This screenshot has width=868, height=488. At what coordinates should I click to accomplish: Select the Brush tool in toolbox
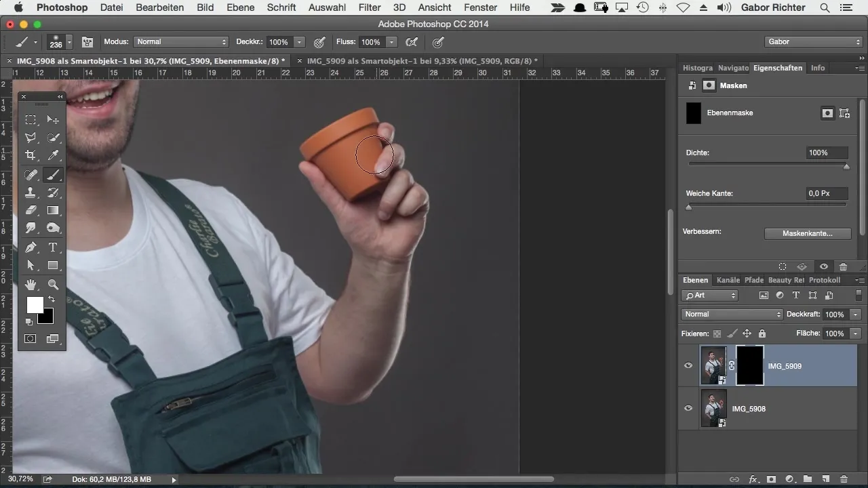[x=53, y=175]
